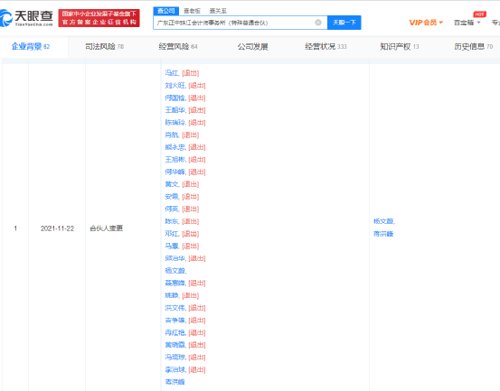The height and width of the screenshot is (391, 500).
Task: Open the VIP会员 dropdown
Action: tap(426, 22)
